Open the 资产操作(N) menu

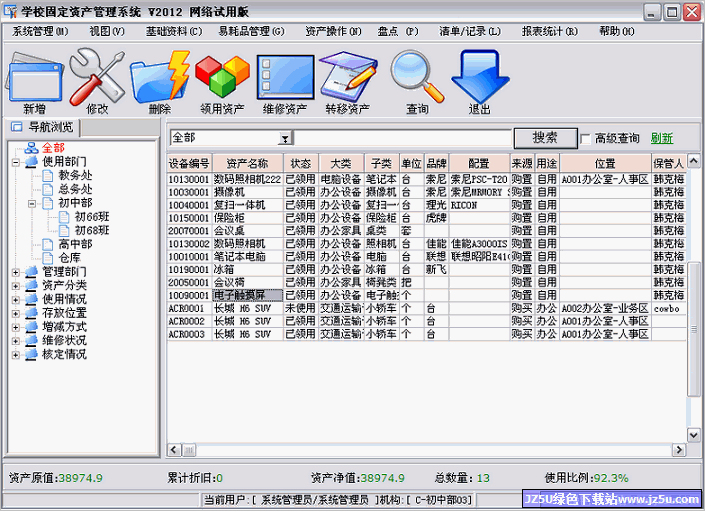click(x=334, y=31)
